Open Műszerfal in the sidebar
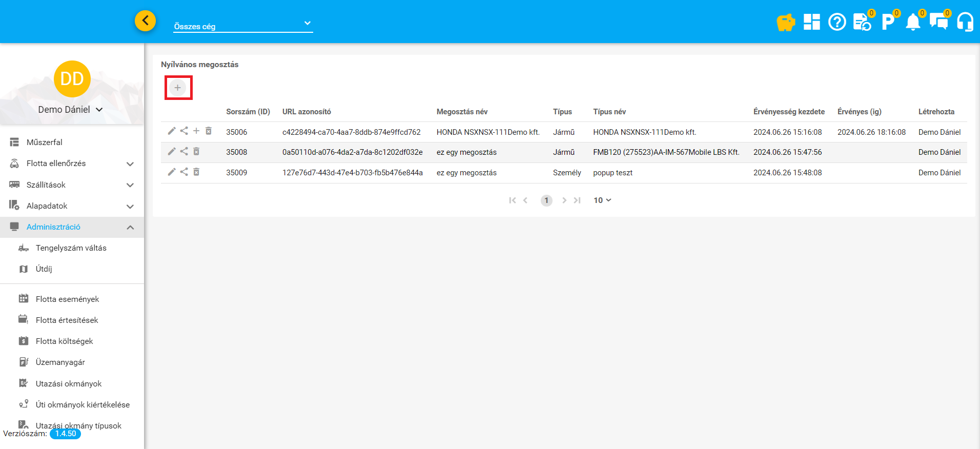 (x=45, y=142)
